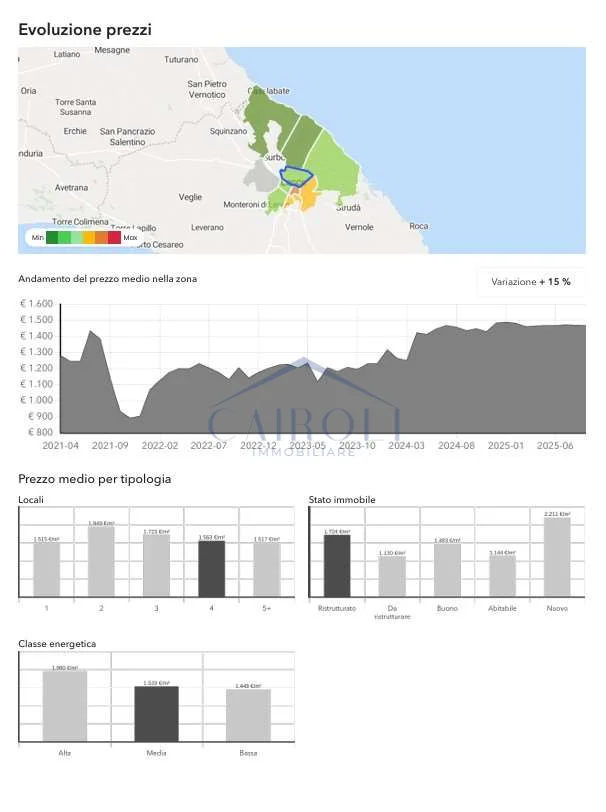Click the 'Vernole' map label

tap(359, 227)
